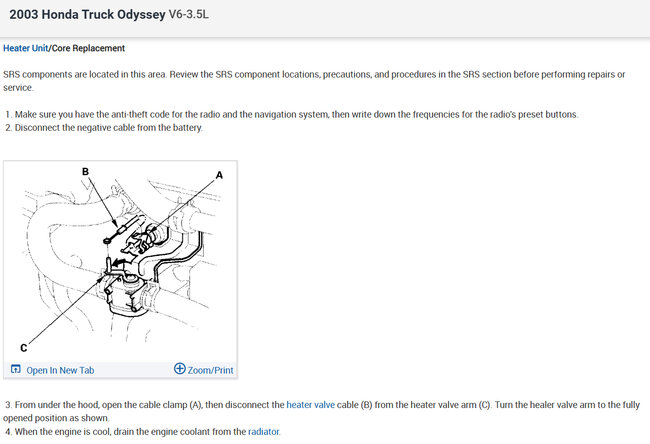Click step 1 anti-theft code instruction
The height and width of the screenshot is (444, 650).
(292, 114)
